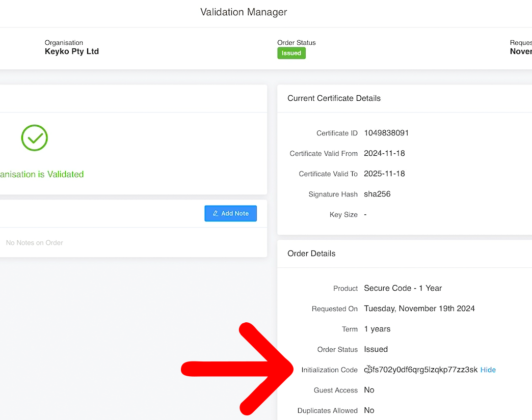Expand the Order Details section header
Image resolution: width=532 pixels, height=420 pixels.
tap(311, 253)
